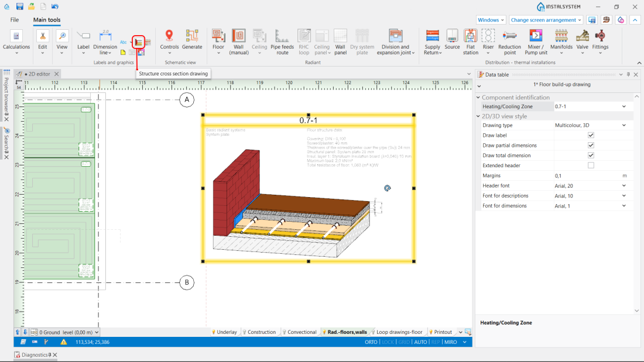Toggle Draw total dimension checkbox
Image resolution: width=644 pixels, height=362 pixels.
pyautogui.click(x=591, y=155)
